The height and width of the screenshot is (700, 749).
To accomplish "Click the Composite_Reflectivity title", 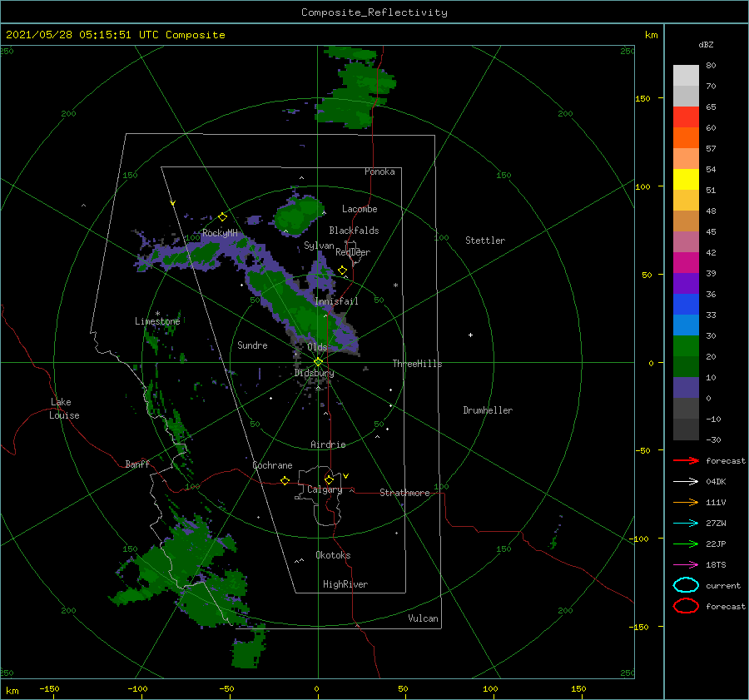I will [374, 12].
